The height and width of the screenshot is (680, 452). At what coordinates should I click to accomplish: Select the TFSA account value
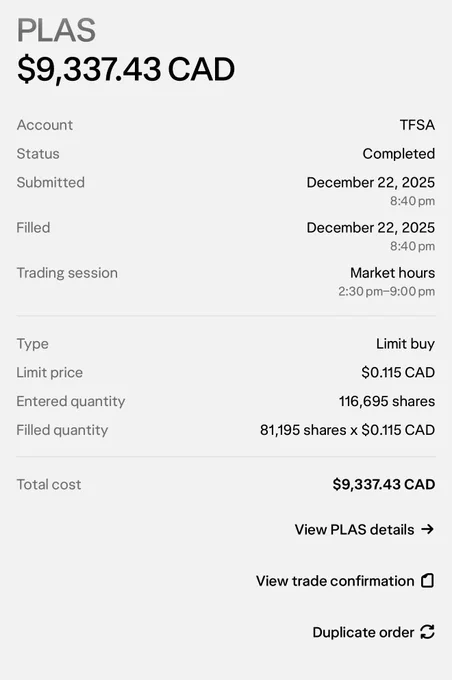[417, 125]
